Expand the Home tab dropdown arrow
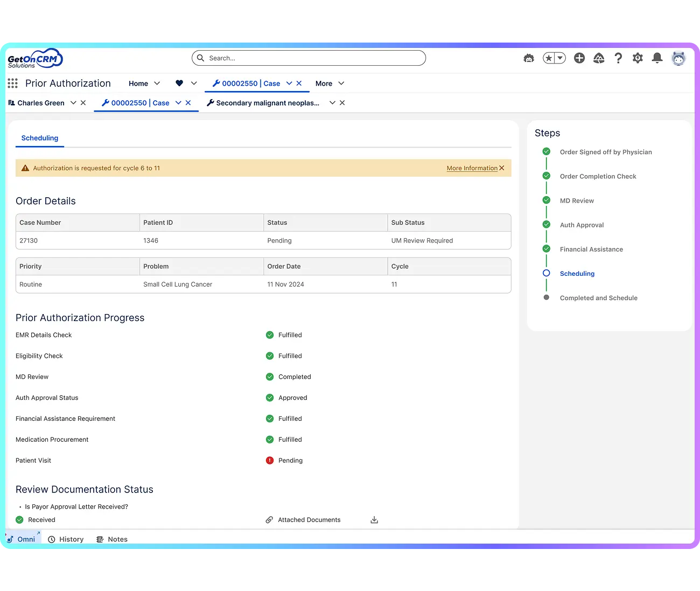Screen dimensions: 700x591 (158, 84)
